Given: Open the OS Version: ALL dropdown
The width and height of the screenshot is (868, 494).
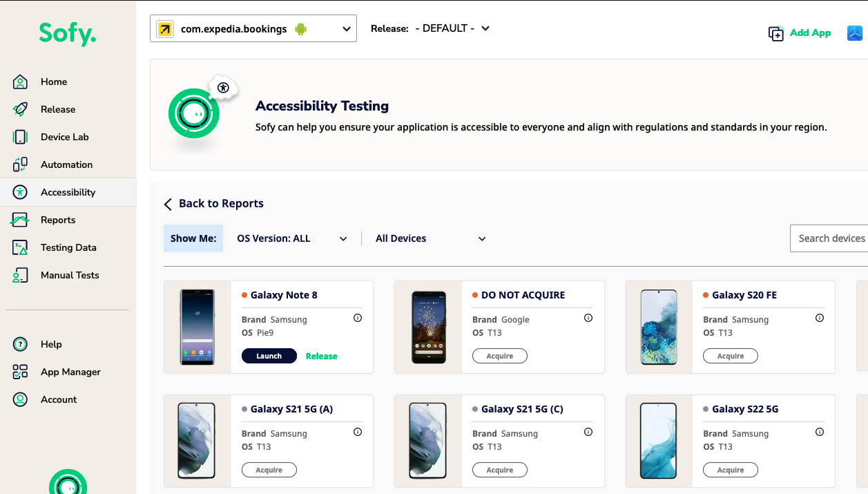Looking at the screenshot, I should click(291, 238).
